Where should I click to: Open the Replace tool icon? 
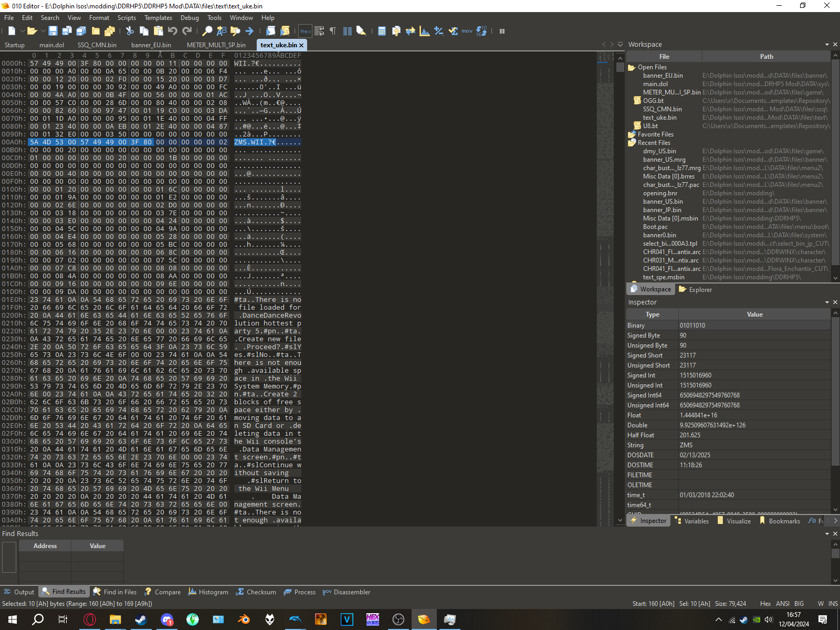222,31
